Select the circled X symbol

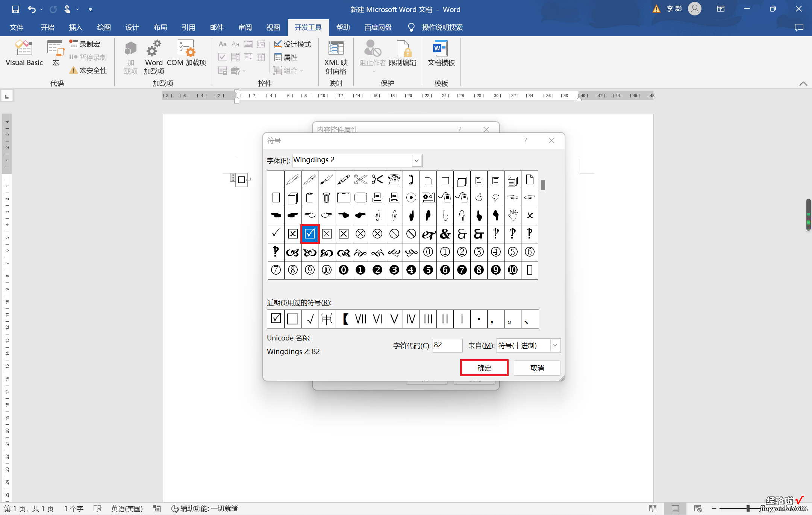(x=361, y=234)
